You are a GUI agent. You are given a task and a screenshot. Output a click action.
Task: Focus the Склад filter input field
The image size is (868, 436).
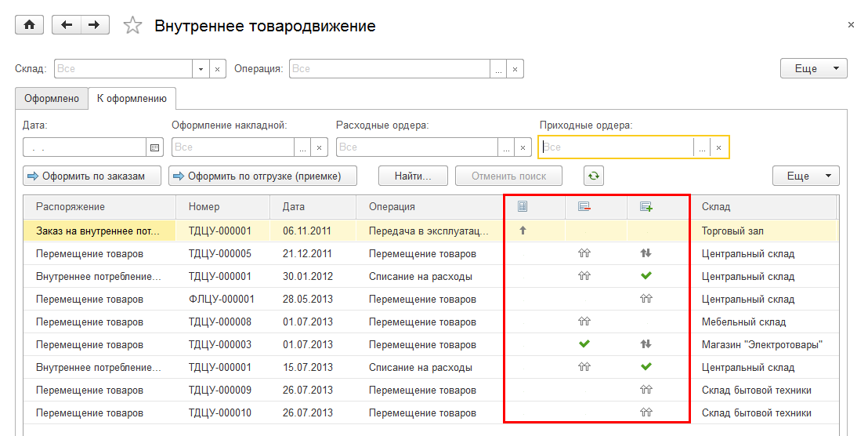(124, 69)
